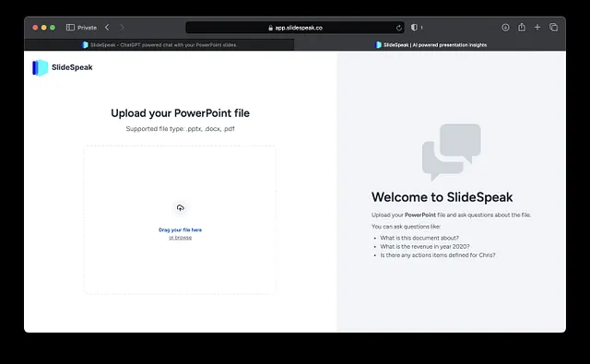Click the chat bubbles illustration
590x364 pixels.
pos(451,152)
